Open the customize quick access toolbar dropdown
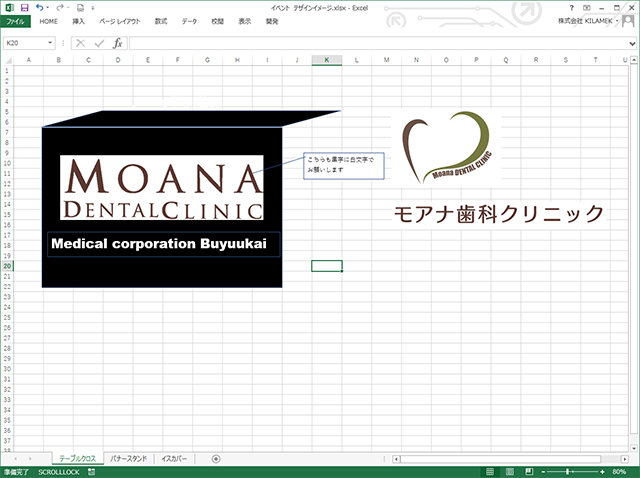 click(93, 8)
